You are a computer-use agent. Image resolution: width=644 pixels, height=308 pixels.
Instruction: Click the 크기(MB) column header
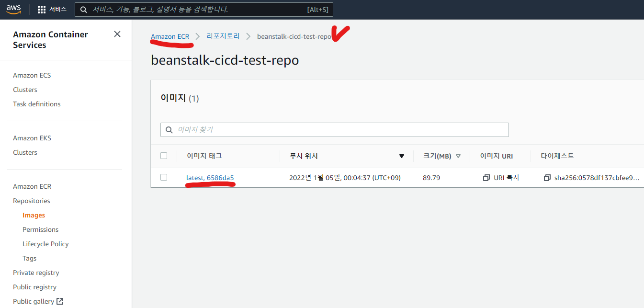click(437, 156)
